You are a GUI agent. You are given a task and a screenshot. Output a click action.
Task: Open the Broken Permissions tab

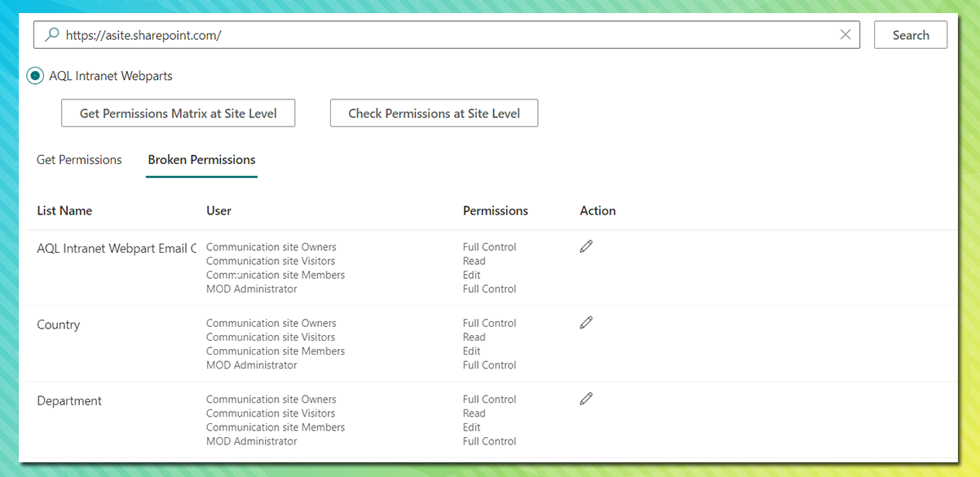pos(201,160)
